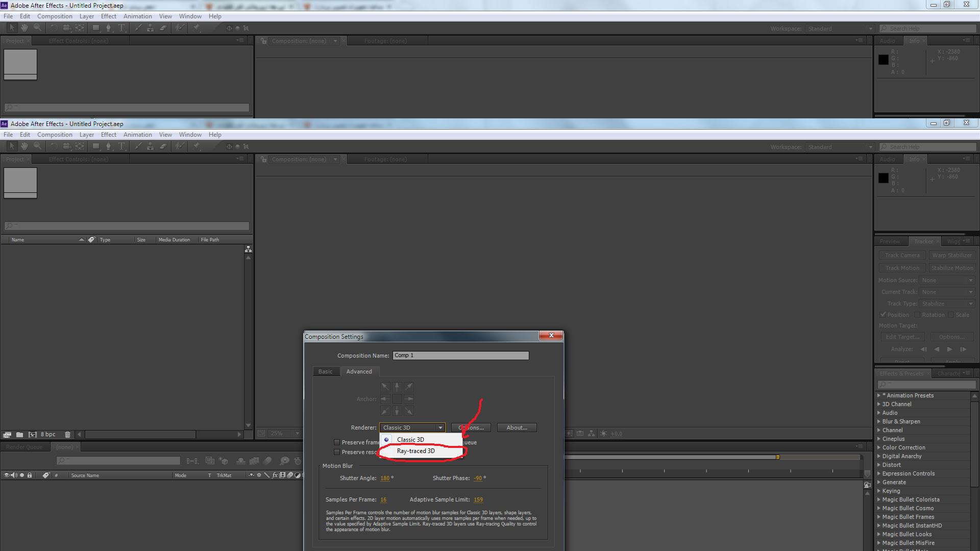The image size is (980, 551).
Task: Click the Edit Target... button in Tracker
Action: [902, 337]
